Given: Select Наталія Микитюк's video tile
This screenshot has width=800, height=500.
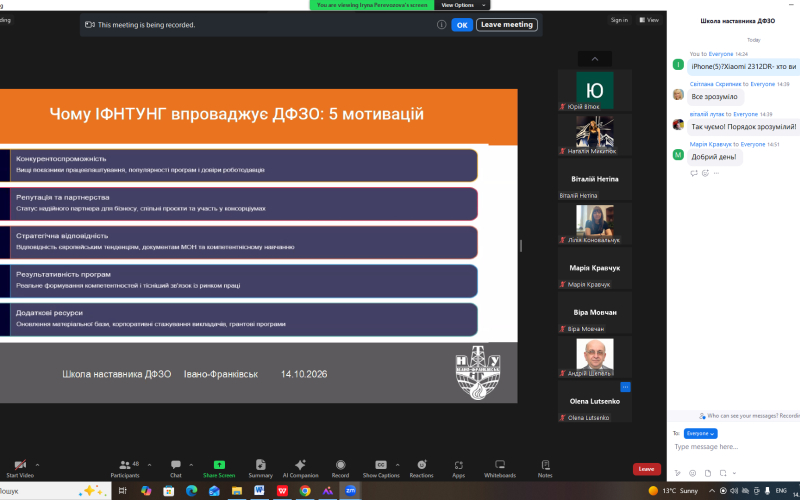Looking at the screenshot, I should click(594, 135).
